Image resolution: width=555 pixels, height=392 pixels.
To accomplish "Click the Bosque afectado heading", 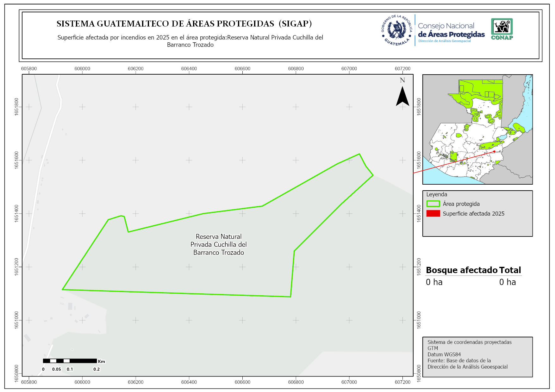I will [462, 270].
